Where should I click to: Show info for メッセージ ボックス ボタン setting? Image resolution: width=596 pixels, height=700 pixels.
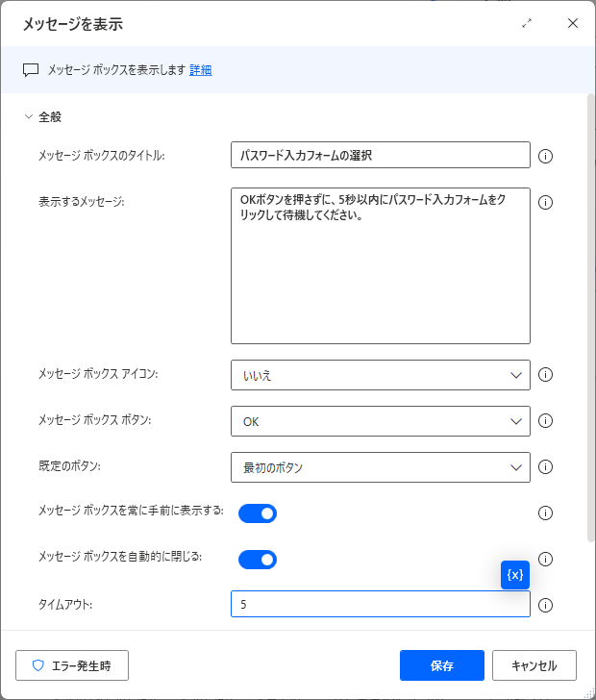545,420
